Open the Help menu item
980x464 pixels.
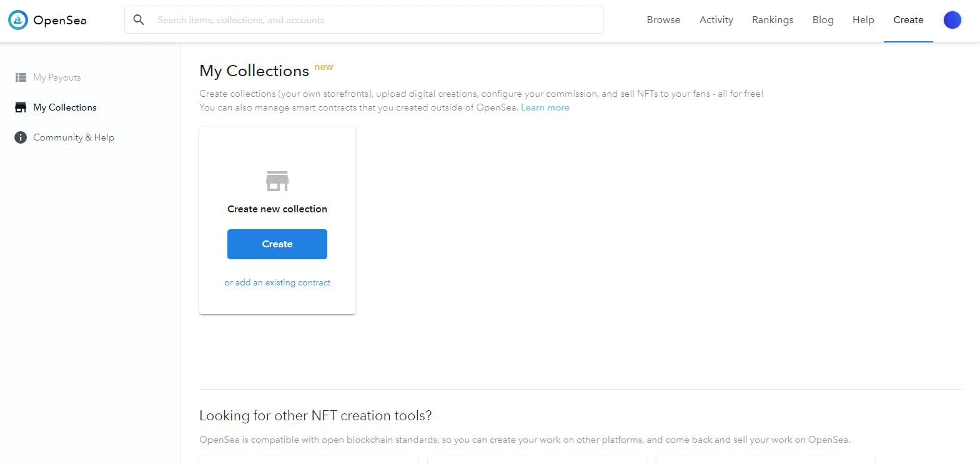[863, 20]
